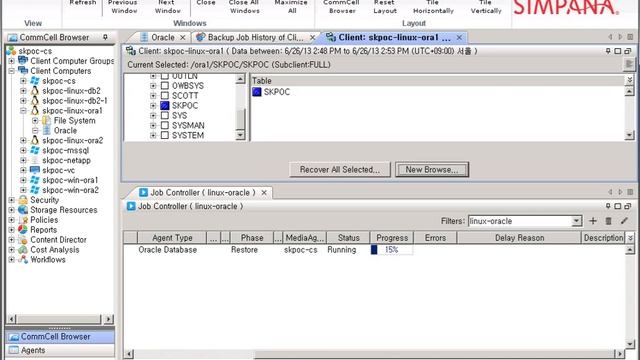Edit the filter with pencil icon
640x360 pixels.
(x=624, y=221)
